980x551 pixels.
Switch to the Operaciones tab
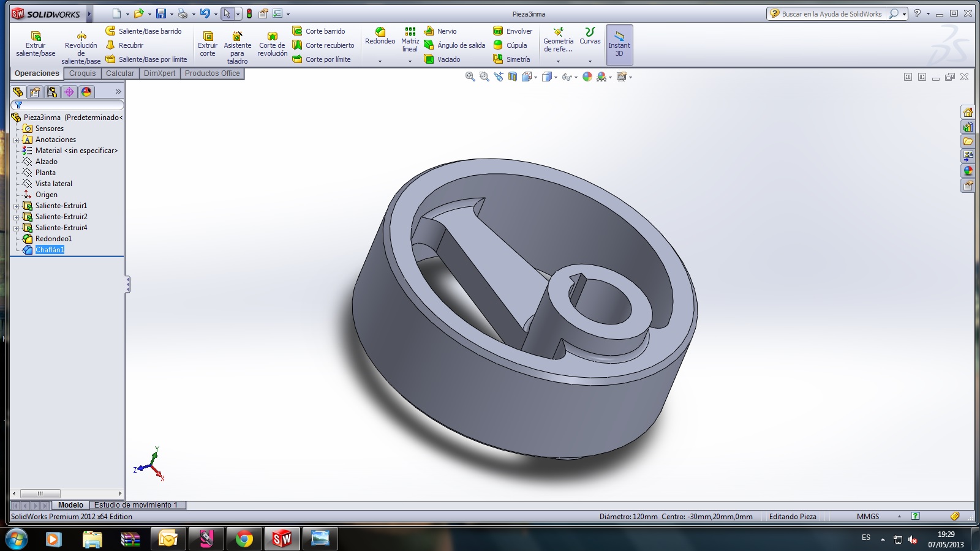[37, 73]
